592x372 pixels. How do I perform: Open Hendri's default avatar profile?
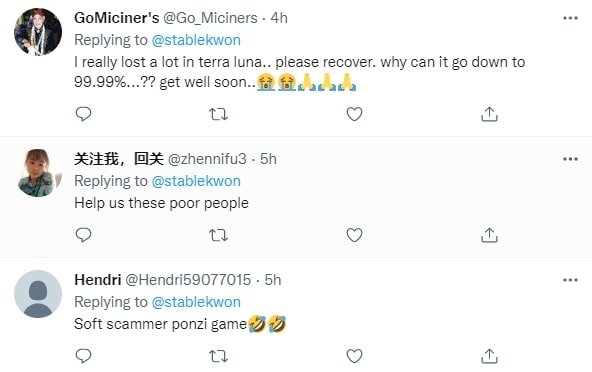[x=38, y=294]
